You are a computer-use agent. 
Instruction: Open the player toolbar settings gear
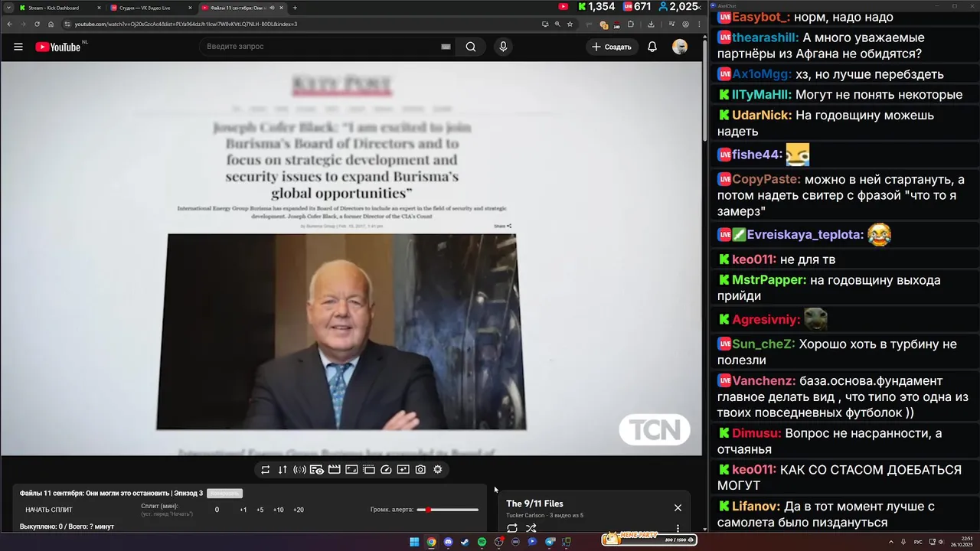pyautogui.click(x=438, y=470)
